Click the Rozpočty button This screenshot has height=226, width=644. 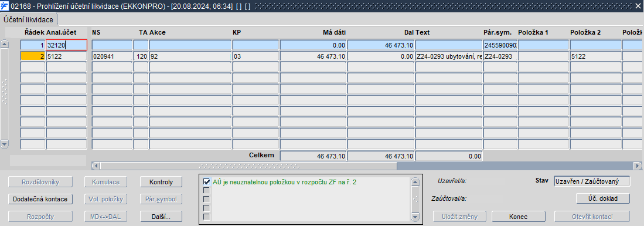40,216
